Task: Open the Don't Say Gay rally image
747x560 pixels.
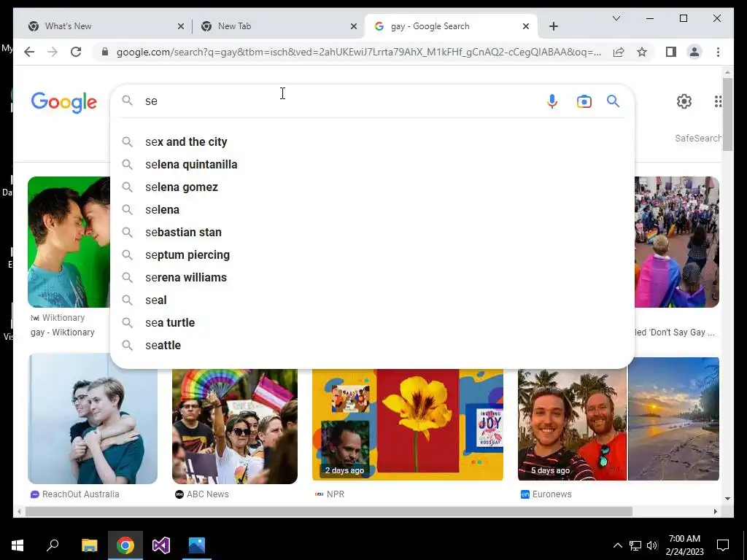Action: coord(677,242)
